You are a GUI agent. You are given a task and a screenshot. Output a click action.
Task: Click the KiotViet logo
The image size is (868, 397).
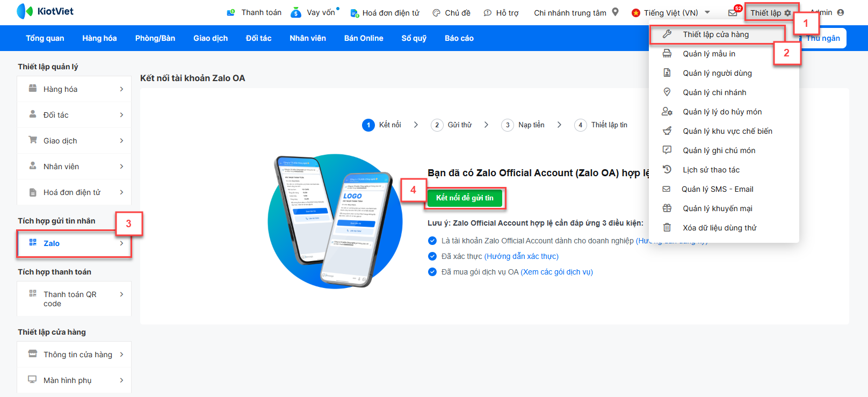45,11
